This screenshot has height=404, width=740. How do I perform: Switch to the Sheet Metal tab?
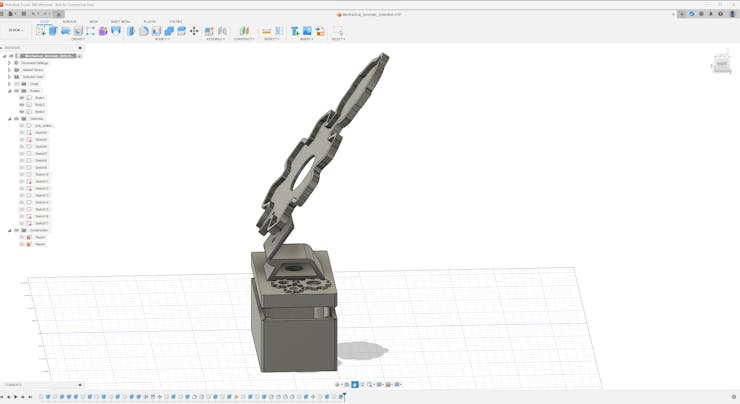[x=120, y=21]
